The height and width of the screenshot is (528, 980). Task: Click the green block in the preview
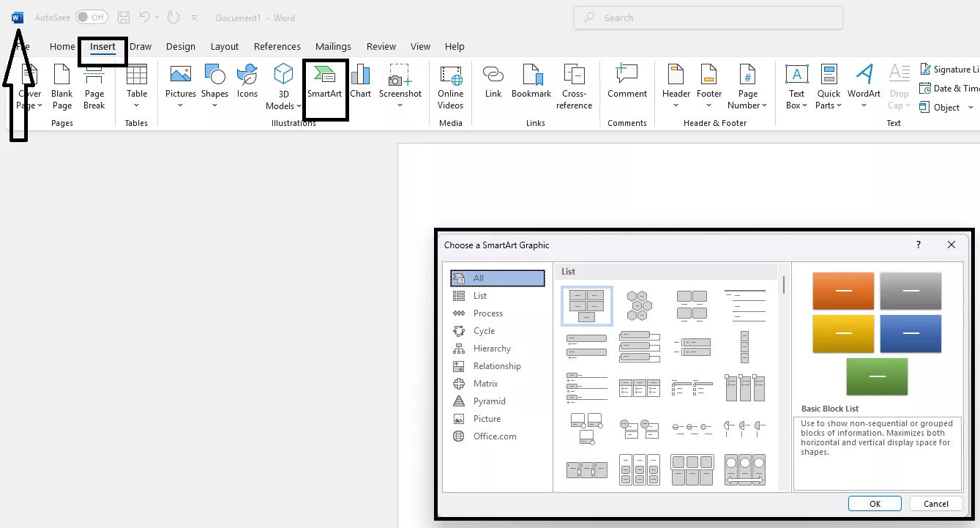(x=877, y=376)
